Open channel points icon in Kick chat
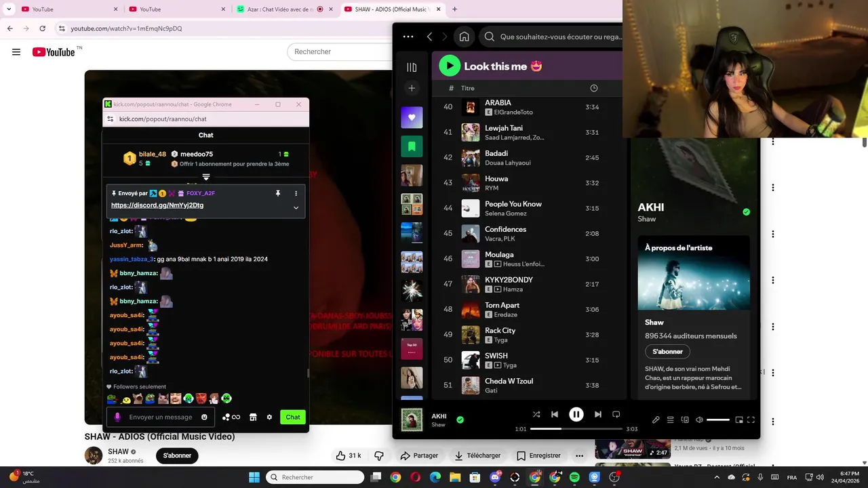The height and width of the screenshot is (488, 868). pos(231,417)
